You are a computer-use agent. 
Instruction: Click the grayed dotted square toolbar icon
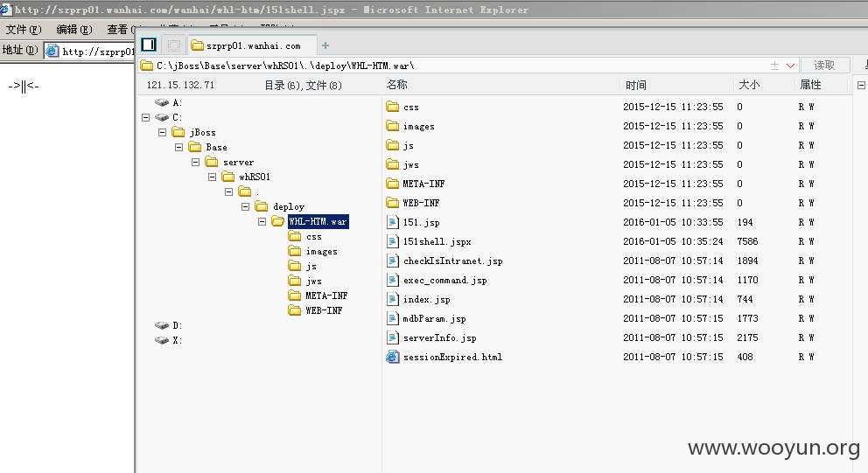[174, 45]
